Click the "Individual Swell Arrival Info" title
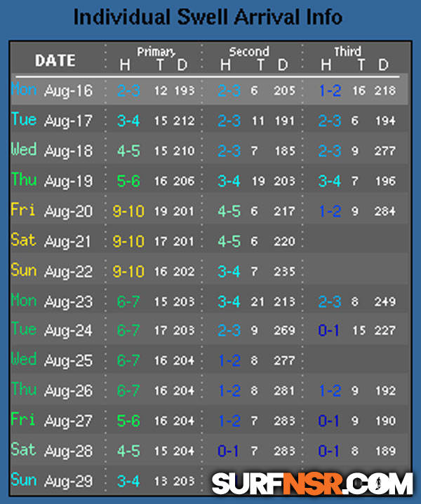The height and width of the screenshot is (504, 421). tap(208, 18)
